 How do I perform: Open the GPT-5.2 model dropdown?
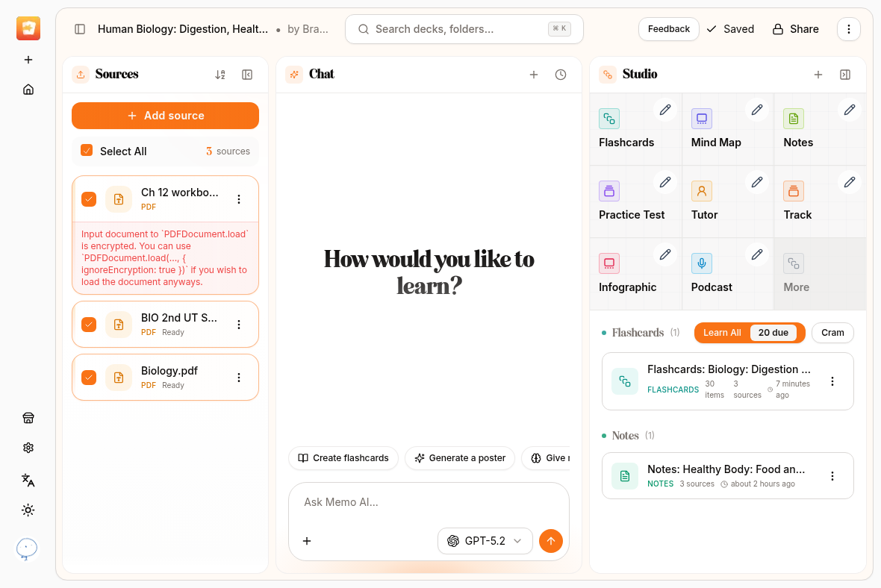tap(485, 541)
